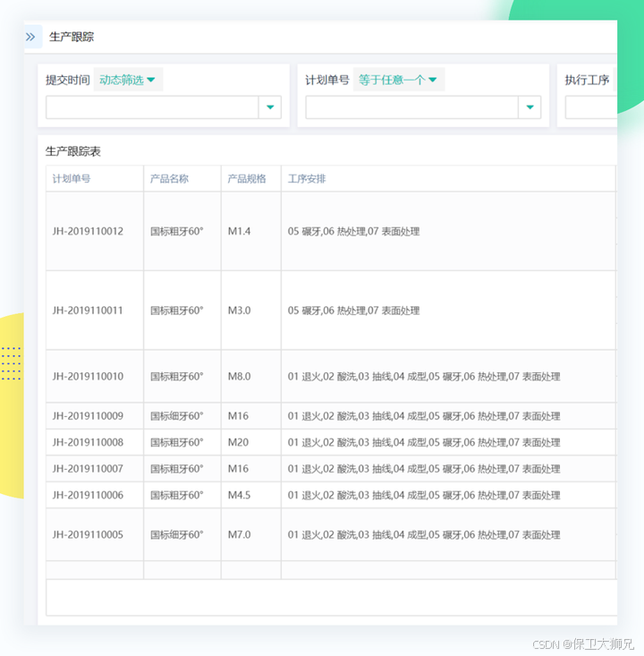Viewport: 644px width, 656px height.
Task: Select plan number JH-2019110011
Action: point(88,311)
